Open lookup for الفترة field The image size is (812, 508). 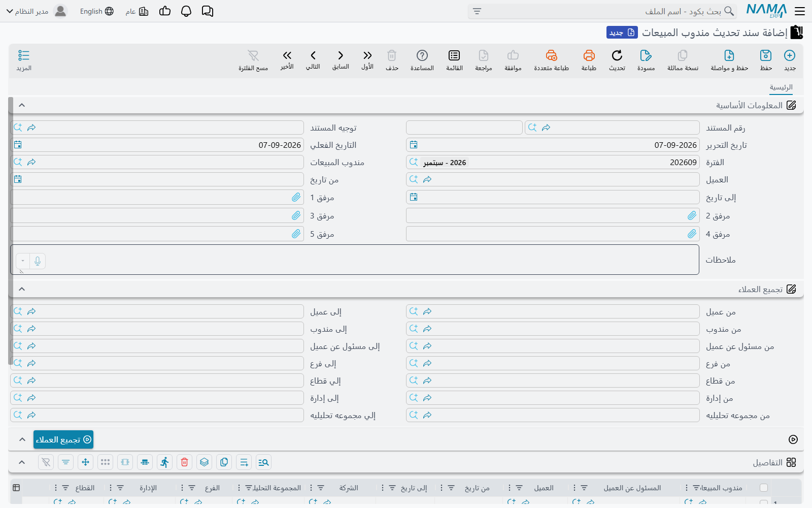(414, 162)
